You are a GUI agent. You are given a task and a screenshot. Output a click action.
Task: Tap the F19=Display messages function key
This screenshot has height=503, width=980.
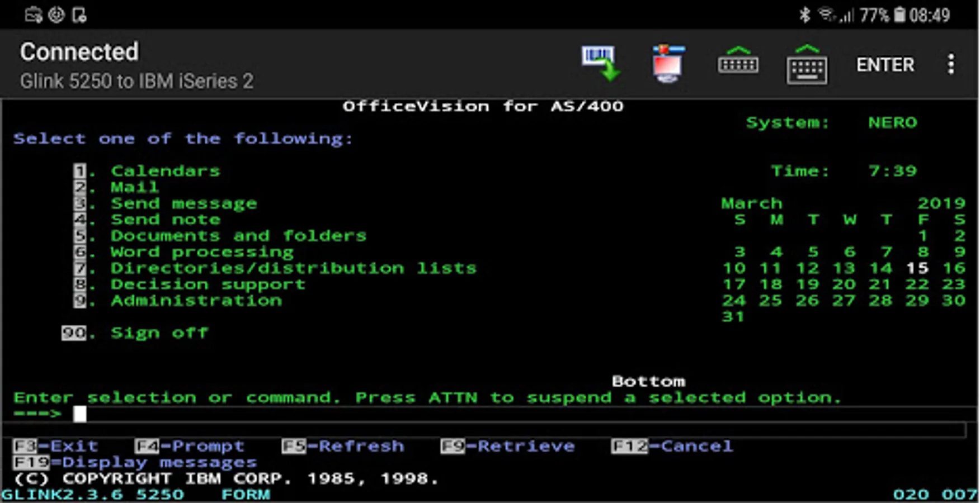coord(135,462)
